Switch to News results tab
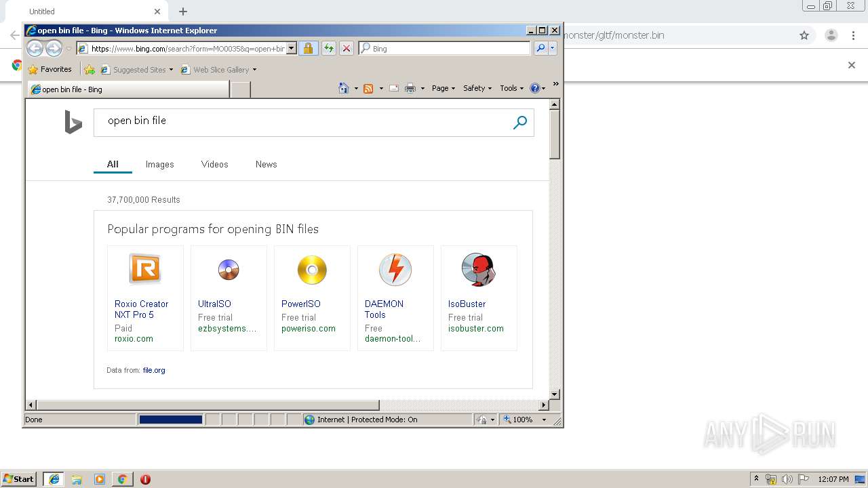Image resolution: width=868 pixels, height=488 pixels. 267,164
